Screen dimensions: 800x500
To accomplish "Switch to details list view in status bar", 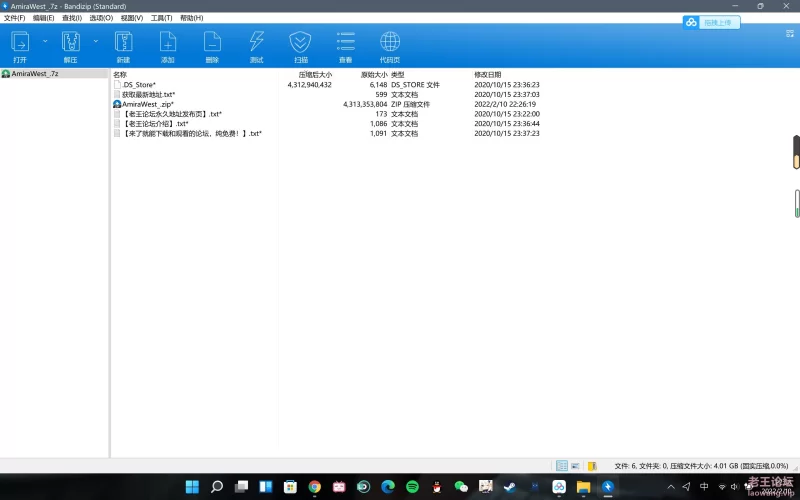I will (x=562, y=466).
